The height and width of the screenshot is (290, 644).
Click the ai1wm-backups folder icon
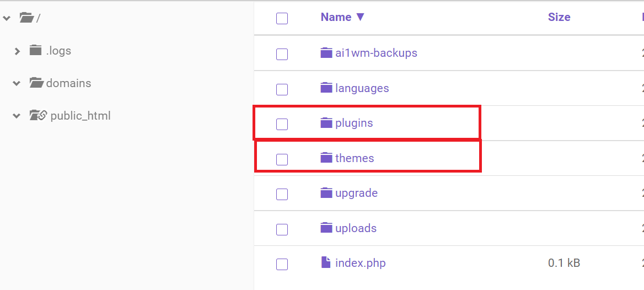tap(326, 53)
